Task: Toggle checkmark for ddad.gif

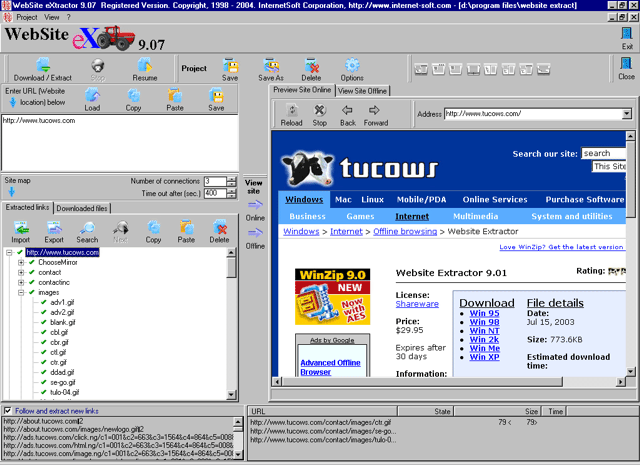Action: click(44, 372)
